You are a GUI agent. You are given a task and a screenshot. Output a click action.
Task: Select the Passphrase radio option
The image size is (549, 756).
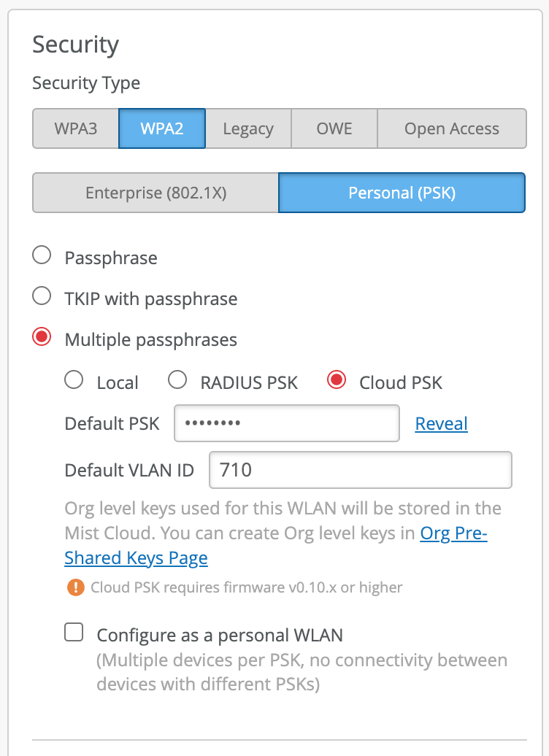(x=42, y=255)
